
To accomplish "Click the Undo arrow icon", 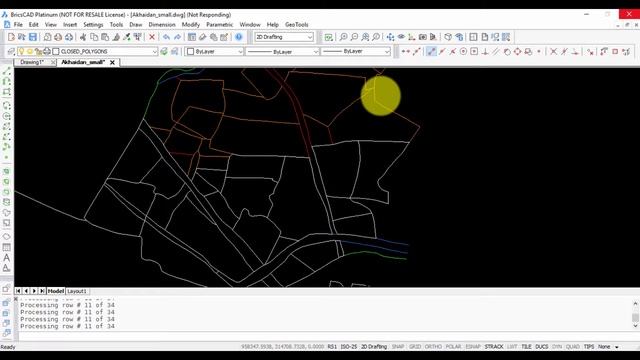I will (166, 37).
